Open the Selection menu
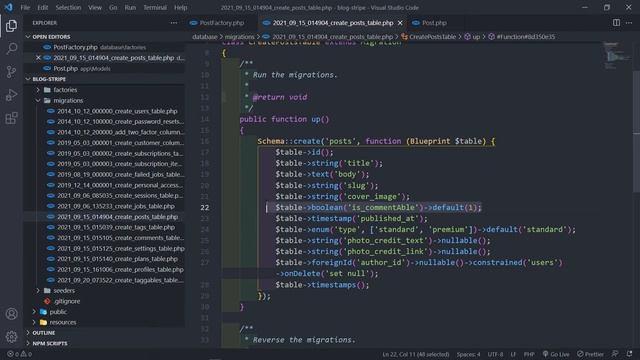This screenshot has width=640, height=360. [68, 7]
